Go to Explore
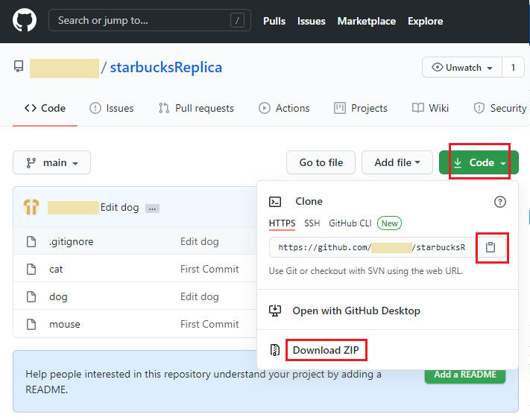530x420 pixels. coord(425,21)
